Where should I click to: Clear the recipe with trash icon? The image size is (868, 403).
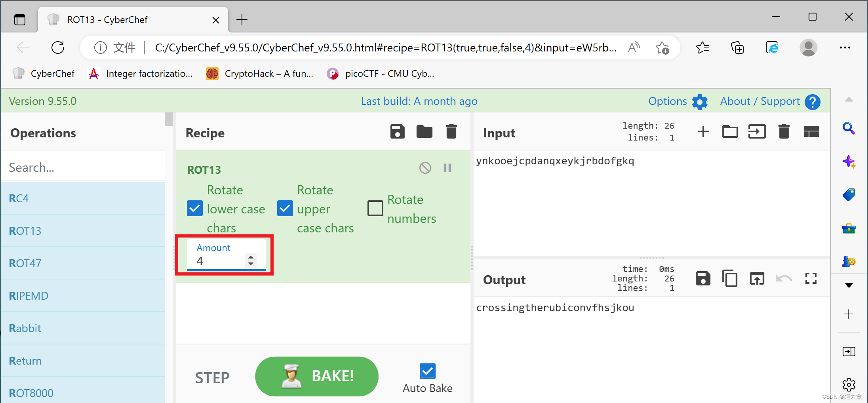451,131
